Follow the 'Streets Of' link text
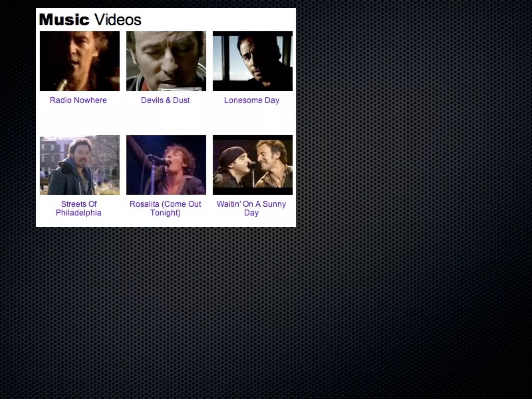This screenshot has width=532, height=399. pos(79,204)
